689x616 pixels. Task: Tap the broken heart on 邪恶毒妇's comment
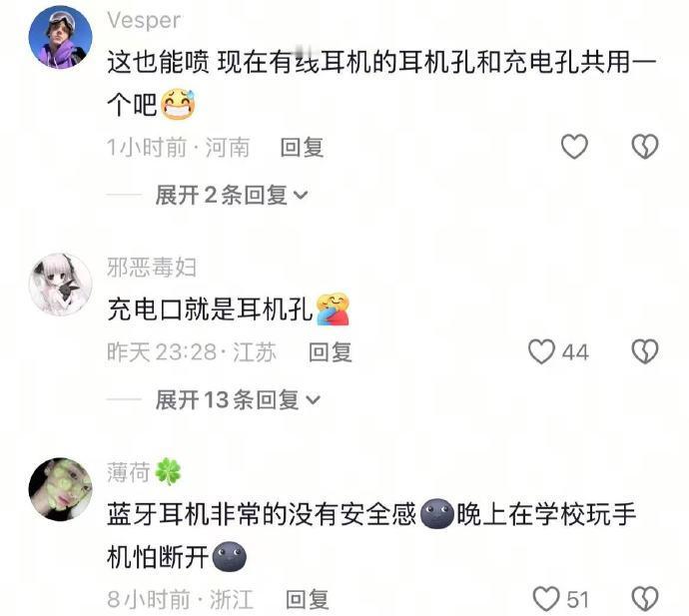click(x=645, y=351)
